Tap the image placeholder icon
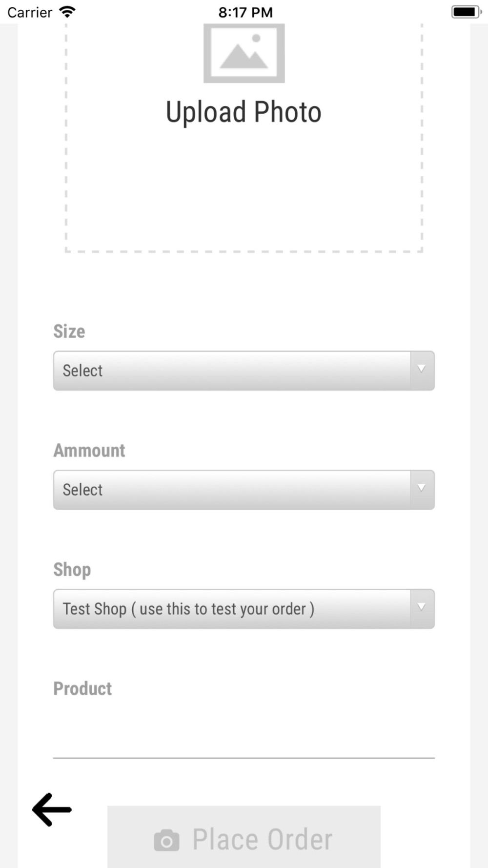488x868 pixels. [x=244, y=53]
